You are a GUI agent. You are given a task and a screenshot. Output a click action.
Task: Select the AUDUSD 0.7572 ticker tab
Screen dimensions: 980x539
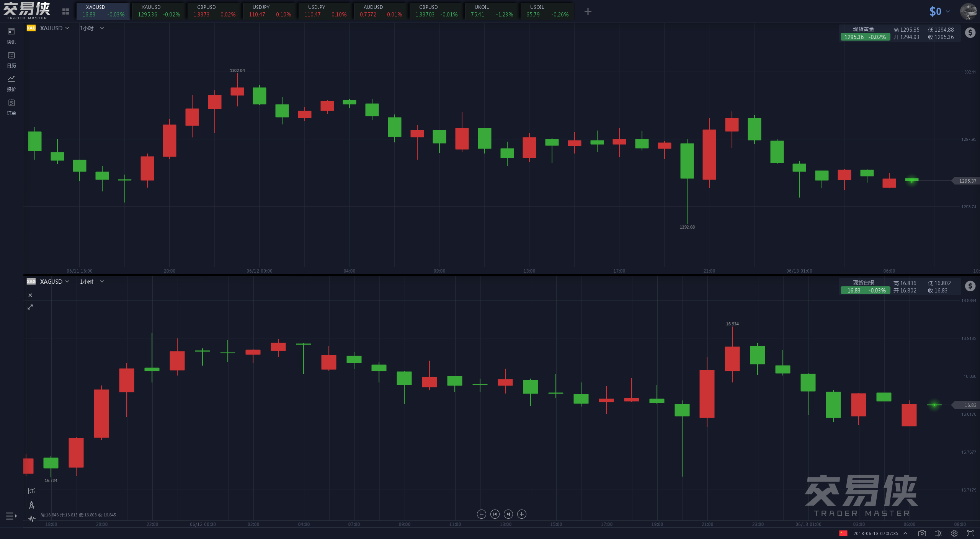pos(381,11)
